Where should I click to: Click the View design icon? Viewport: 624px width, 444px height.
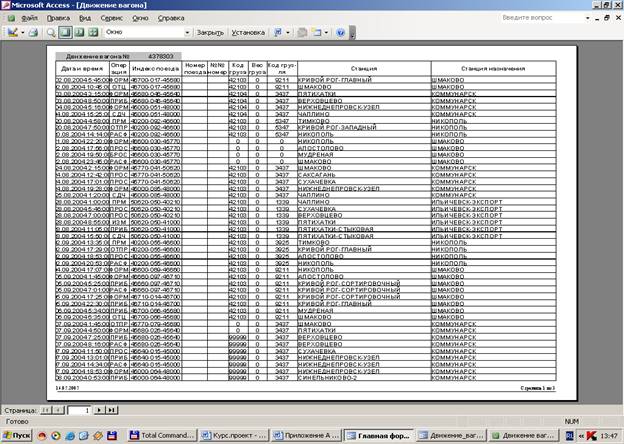tap(11, 33)
